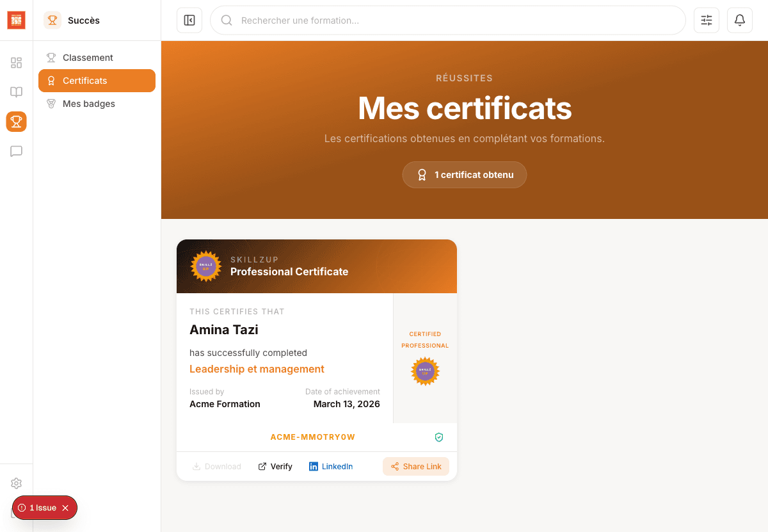
Task: Click the Verify button on the certificate
Action: (275, 466)
